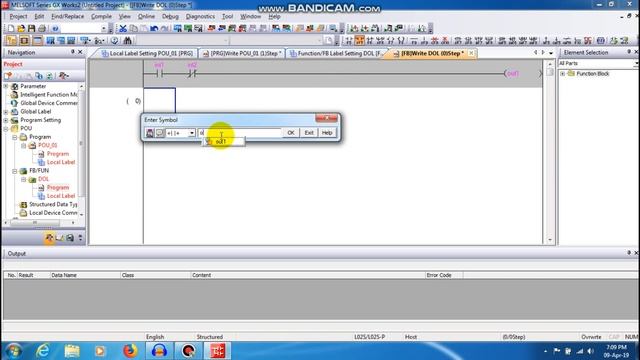
Task: Click the Open project folder icon
Action: click(21, 28)
